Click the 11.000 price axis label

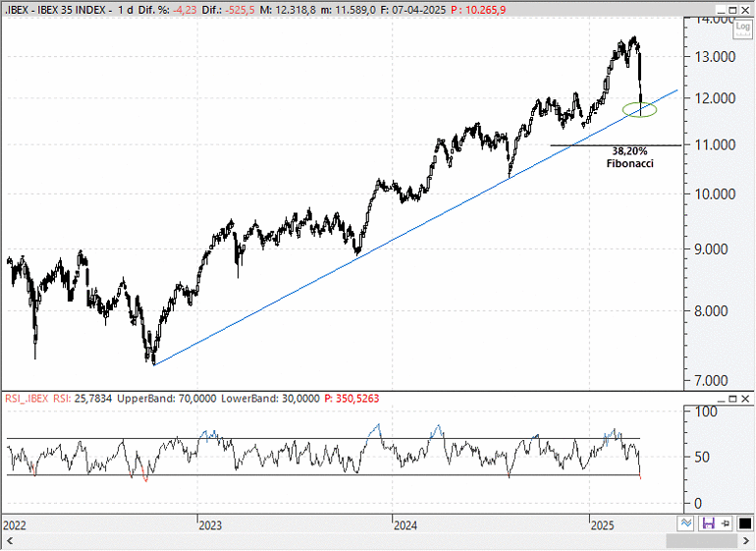click(x=715, y=144)
